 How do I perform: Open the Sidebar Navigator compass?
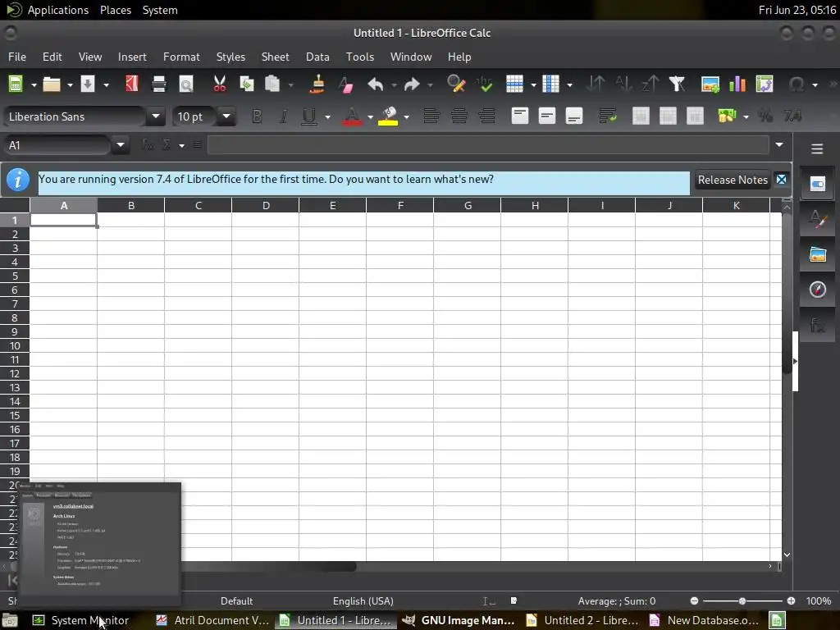click(x=818, y=290)
